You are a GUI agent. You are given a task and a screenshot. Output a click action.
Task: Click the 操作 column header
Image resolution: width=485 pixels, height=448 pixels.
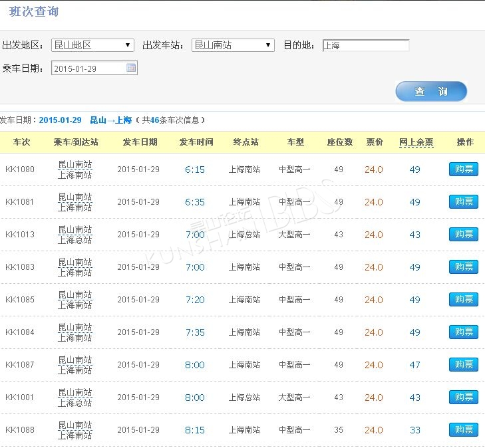pyautogui.click(x=465, y=142)
